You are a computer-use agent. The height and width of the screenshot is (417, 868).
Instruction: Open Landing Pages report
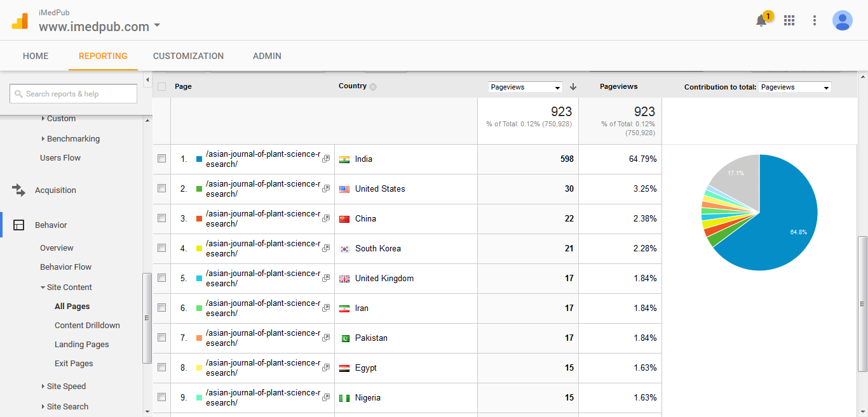[x=82, y=345]
